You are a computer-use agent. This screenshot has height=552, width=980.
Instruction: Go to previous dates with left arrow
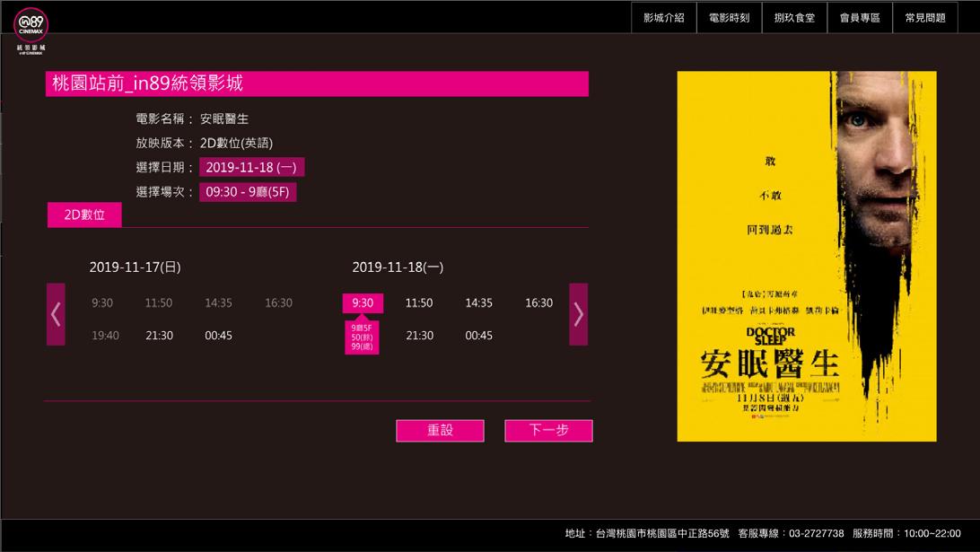click(x=56, y=314)
